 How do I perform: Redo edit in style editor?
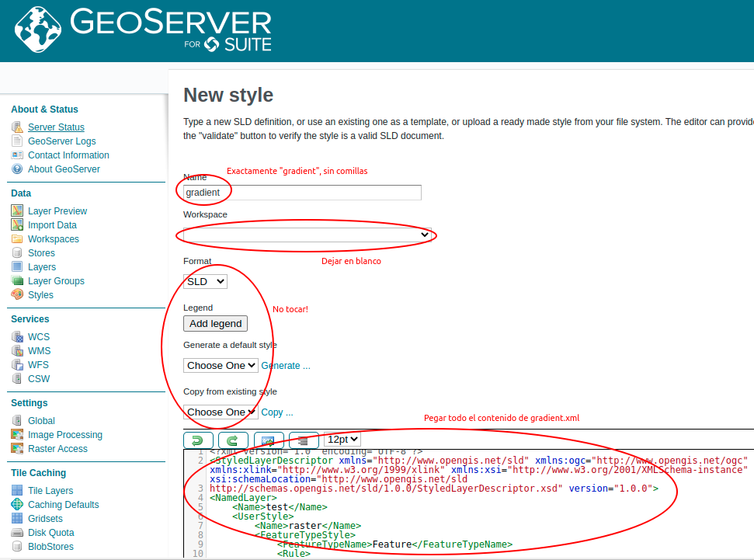pyautogui.click(x=233, y=440)
